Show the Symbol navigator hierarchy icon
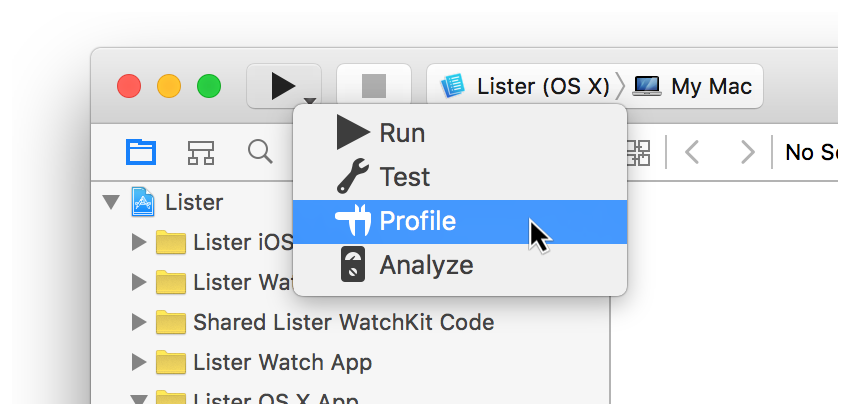850x416 pixels. 201,152
